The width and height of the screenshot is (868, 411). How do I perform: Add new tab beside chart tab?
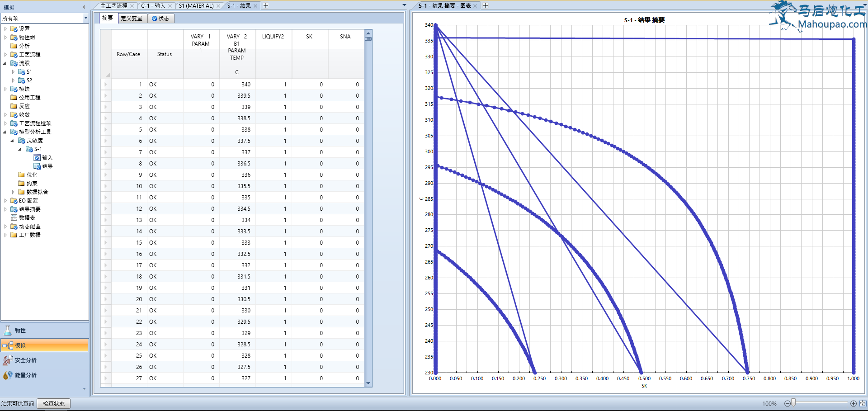point(486,5)
